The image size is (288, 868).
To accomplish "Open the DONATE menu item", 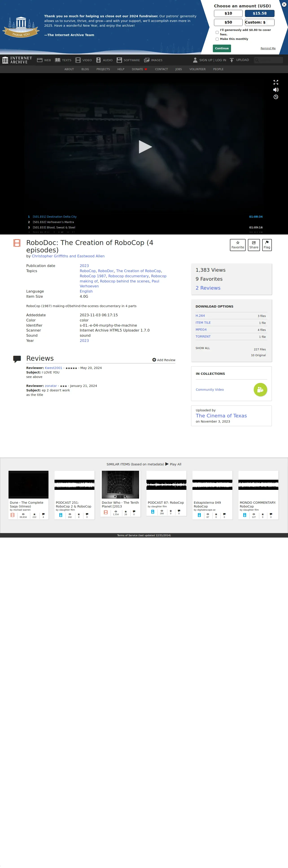I will [x=139, y=69].
